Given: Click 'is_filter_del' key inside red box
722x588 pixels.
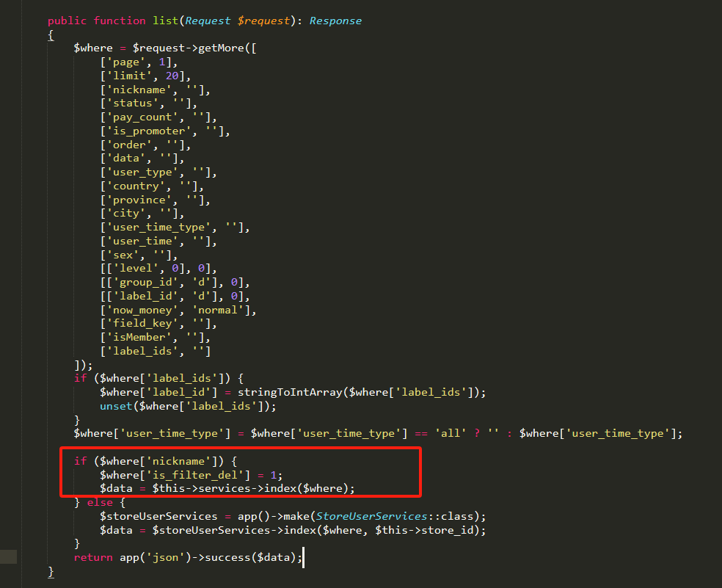Looking at the screenshot, I should pyautogui.click(x=183, y=474).
